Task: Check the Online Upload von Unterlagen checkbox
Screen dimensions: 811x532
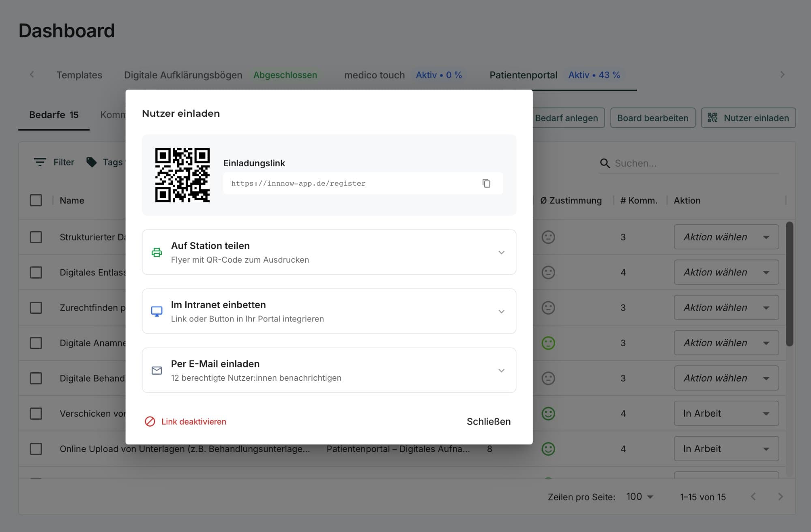Action: coord(36,449)
